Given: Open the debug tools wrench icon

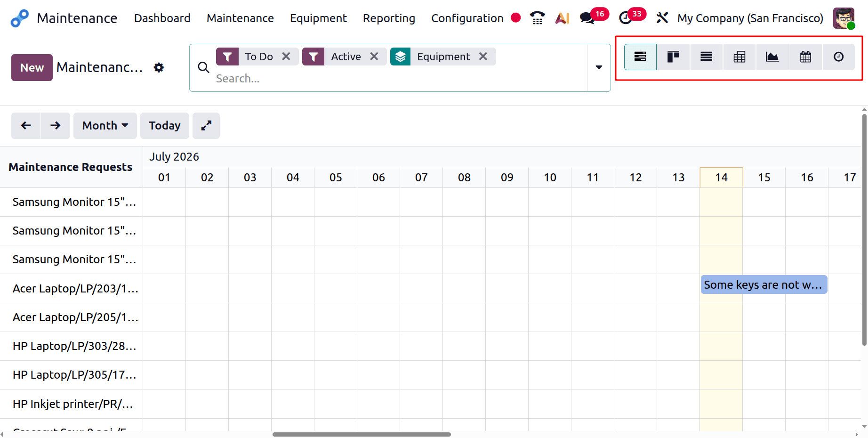Looking at the screenshot, I should coord(662,18).
